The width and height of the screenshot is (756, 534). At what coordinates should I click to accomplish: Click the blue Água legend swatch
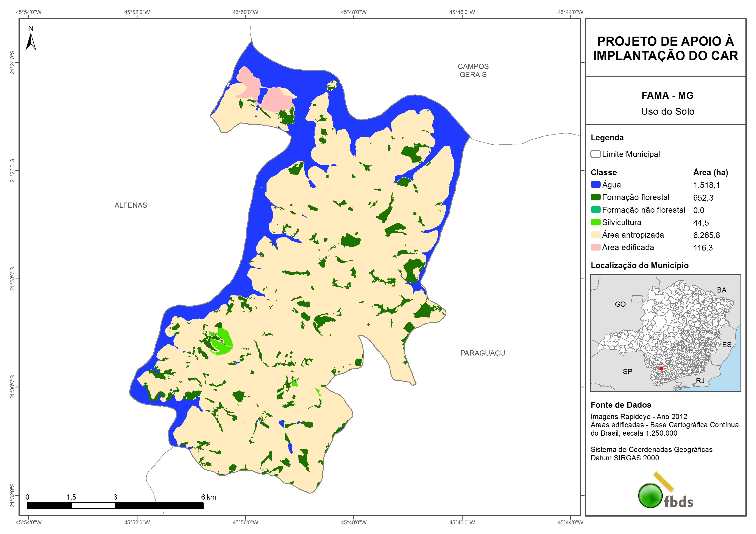595,185
